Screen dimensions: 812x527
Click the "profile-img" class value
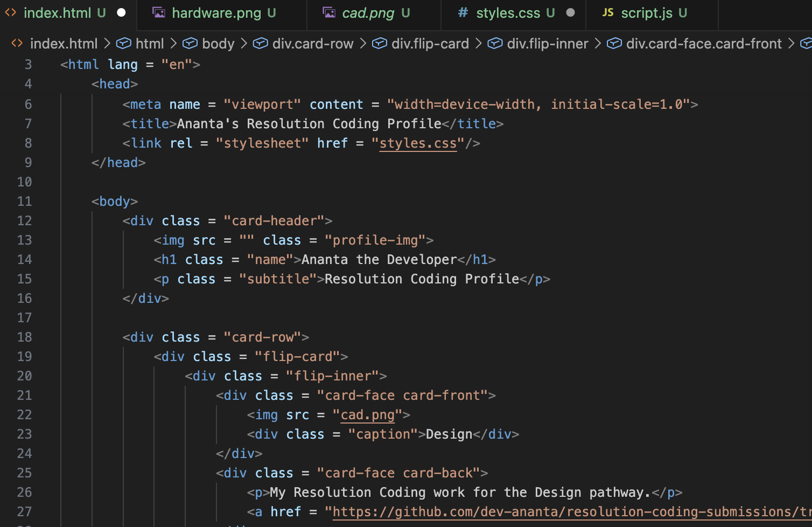click(375, 240)
